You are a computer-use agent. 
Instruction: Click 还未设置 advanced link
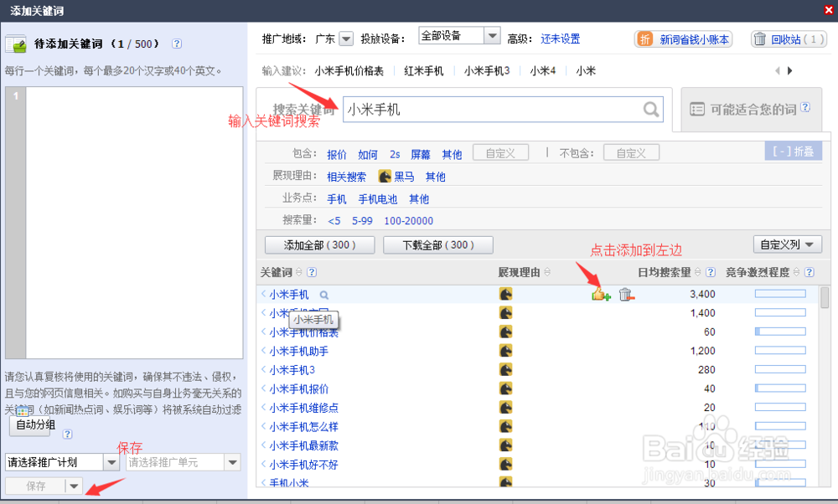[x=560, y=39]
